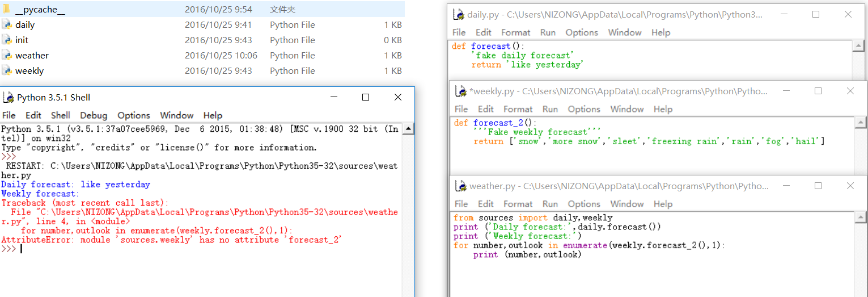Open Options menu in daily.py editor
Viewport: 868px width, 297px height.
click(582, 32)
